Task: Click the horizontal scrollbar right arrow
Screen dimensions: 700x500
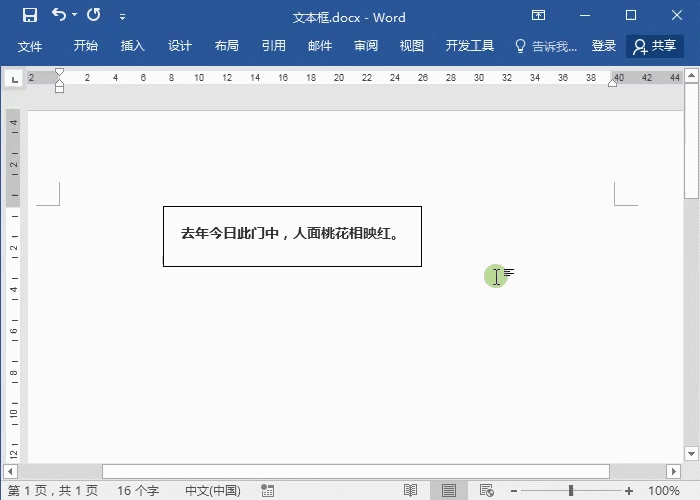Action: tap(674, 471)
